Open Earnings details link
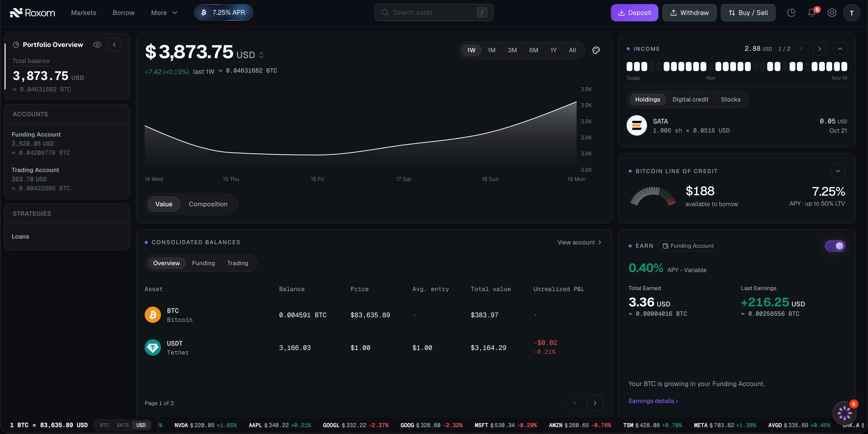Viewport: 868px width, 434px height. click(x=653, y=401)
